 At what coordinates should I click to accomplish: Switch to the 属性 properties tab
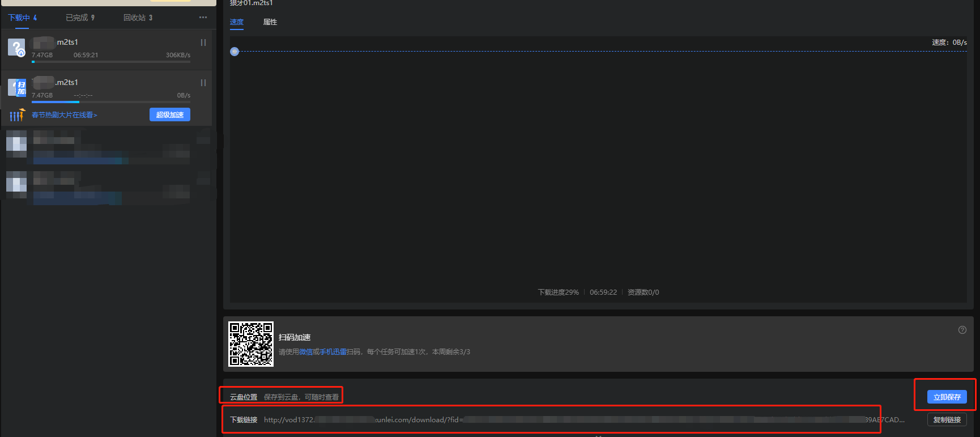[x=270, y=22]
